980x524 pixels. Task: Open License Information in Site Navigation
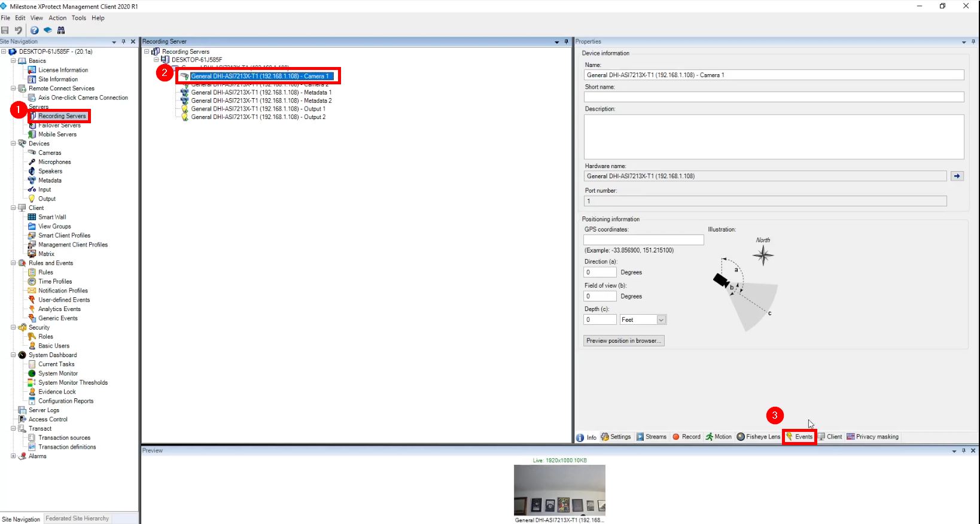point(63,70)
